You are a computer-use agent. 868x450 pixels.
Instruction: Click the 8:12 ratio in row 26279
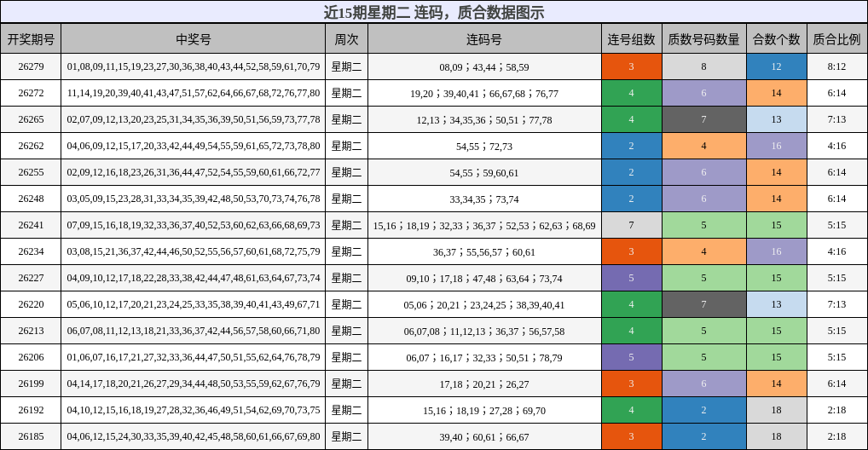click(837, 66)
